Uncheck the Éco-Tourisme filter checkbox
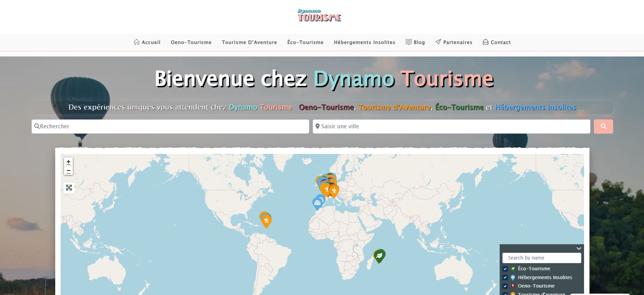Image resolution: width=644 pixels, height=295 pixels. coord(505,269)
